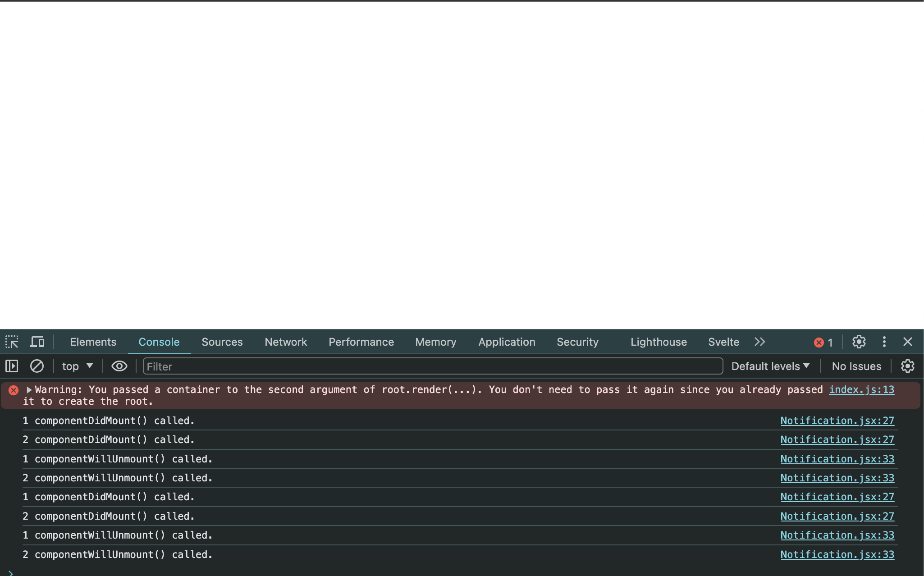Toggle the device toolbar icon
This screenshot has height=576, width=924.
tap(37, 342)
